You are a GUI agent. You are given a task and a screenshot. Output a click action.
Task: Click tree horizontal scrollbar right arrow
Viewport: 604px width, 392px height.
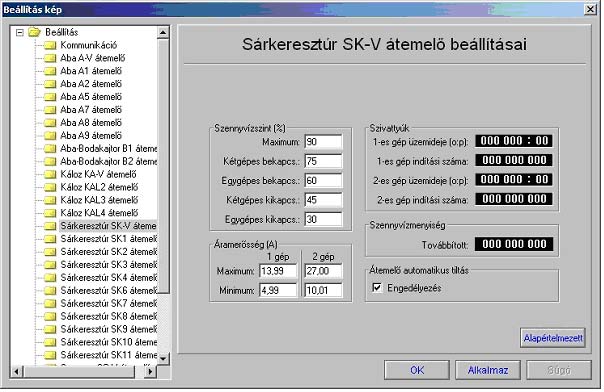(x=150, y=372)
